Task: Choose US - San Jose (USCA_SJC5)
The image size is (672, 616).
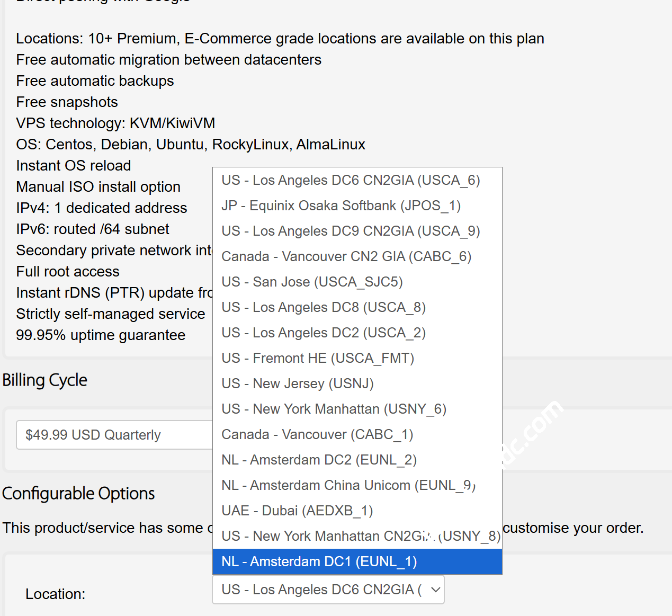Action: [312, 282]
